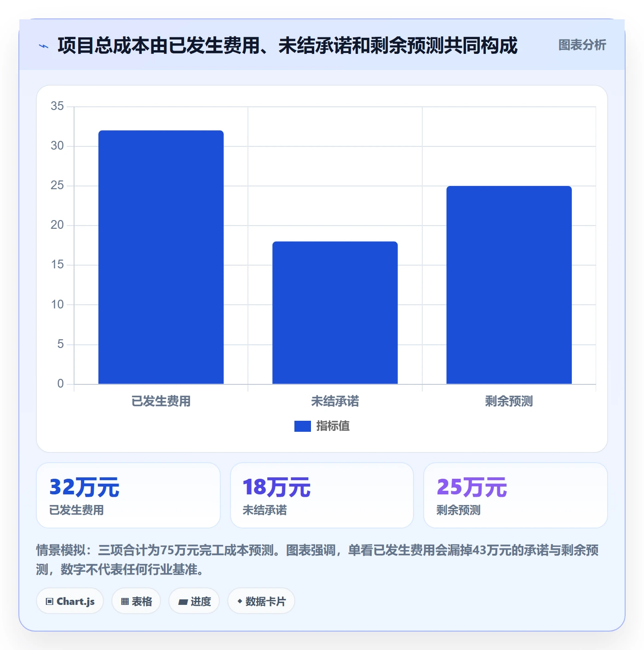644x650 pixels.
Task: Open the 18万元 未结承诺 card
Action: (322, 495)
